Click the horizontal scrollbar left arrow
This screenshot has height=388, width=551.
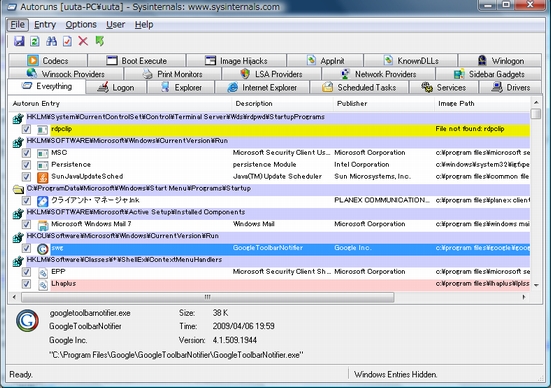click(14, 297)
